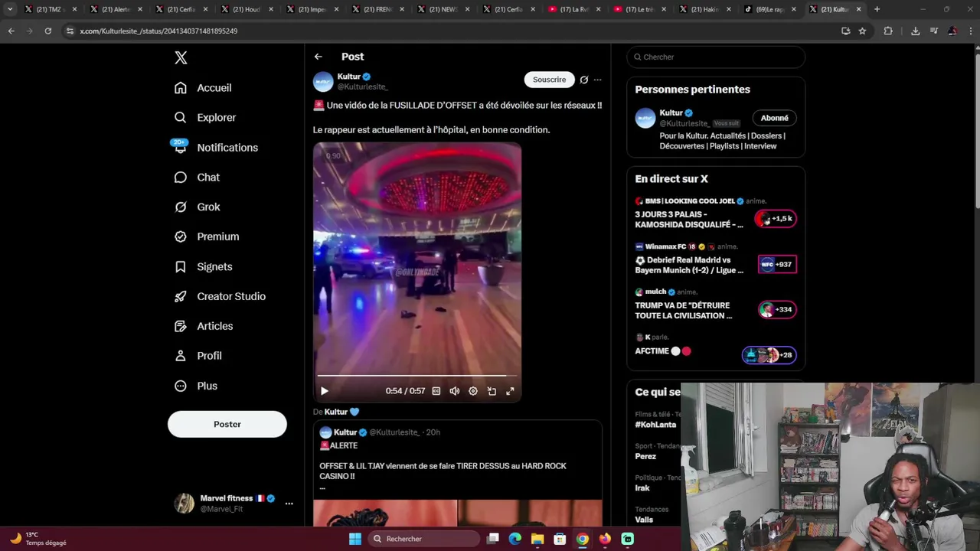Open the Windows Start menu
Image resolution: width=980 pixels, height=551 pixels.
[x=355, y=539]
